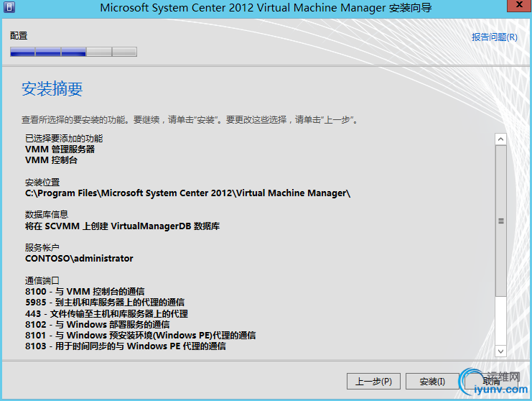Screen dimensions: 532x401
Task: Click the scrollbar down arrow in the summary
Action: 501,351
